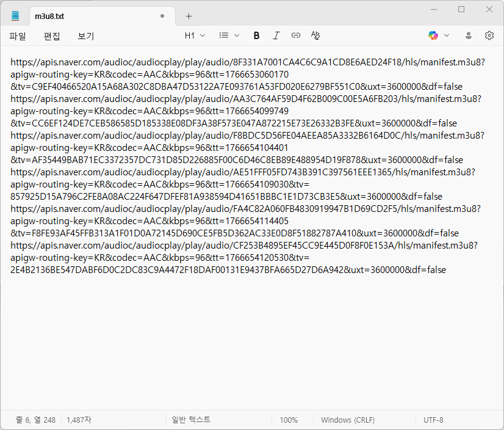Viewport: 504px width, 430px height.
Task: Click the 줄 6, 열 248 position indicator
Action: click(35, 420)
